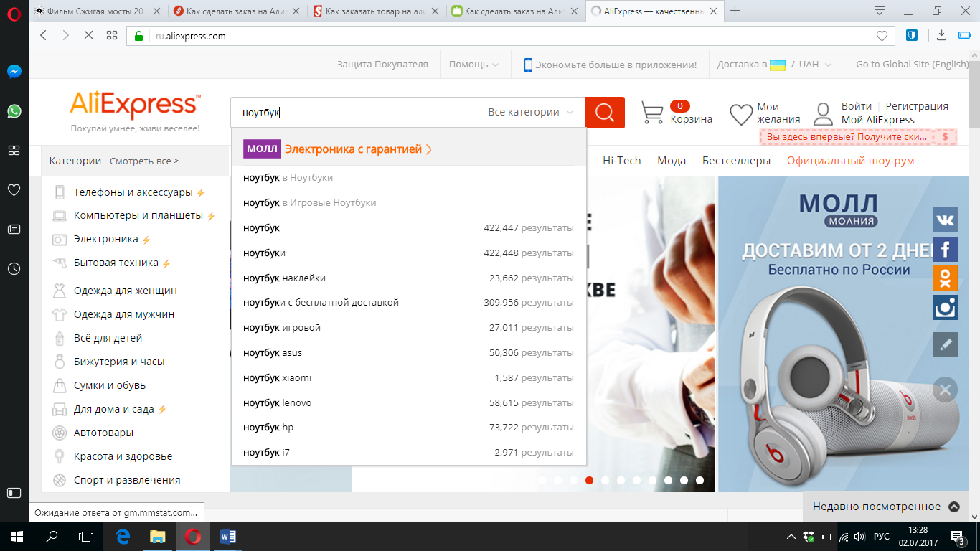Bookmark page with address bar heart

pos(882,36)
